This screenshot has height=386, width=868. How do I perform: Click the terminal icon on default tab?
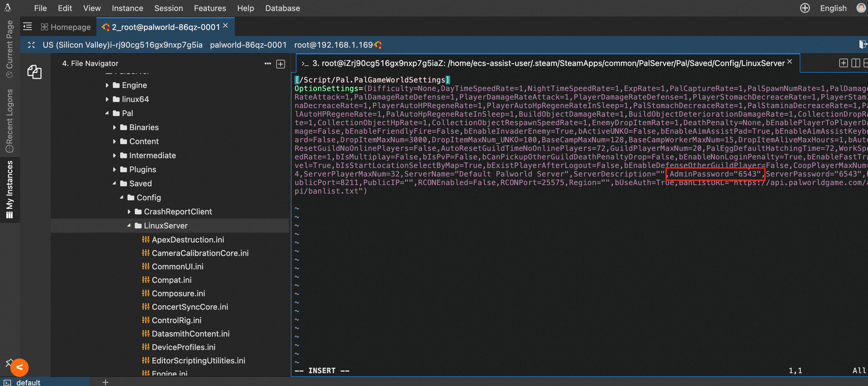(8, 382)
